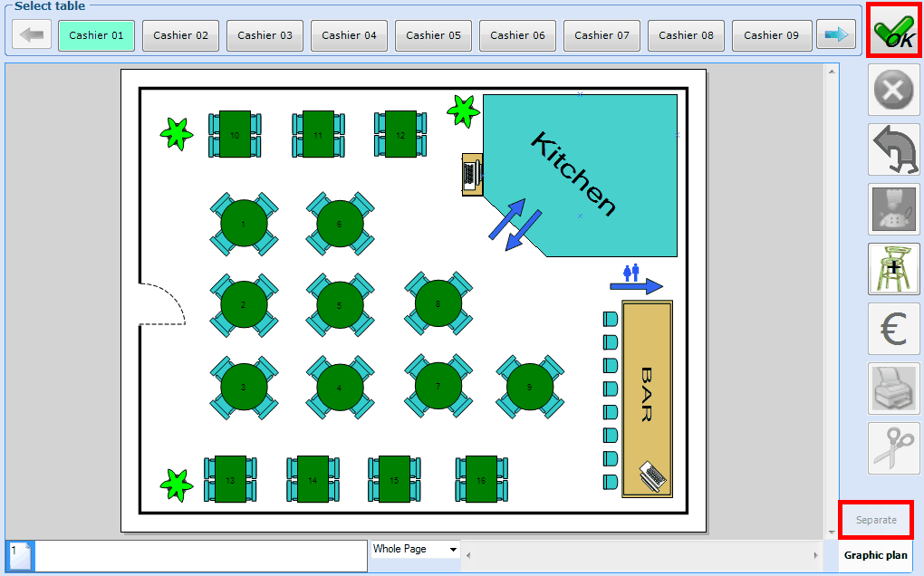The width and height of the screenshot is (924, 576).
Task: Click the vertical scrollbar down arrow
Action: [x=832, y=533]
